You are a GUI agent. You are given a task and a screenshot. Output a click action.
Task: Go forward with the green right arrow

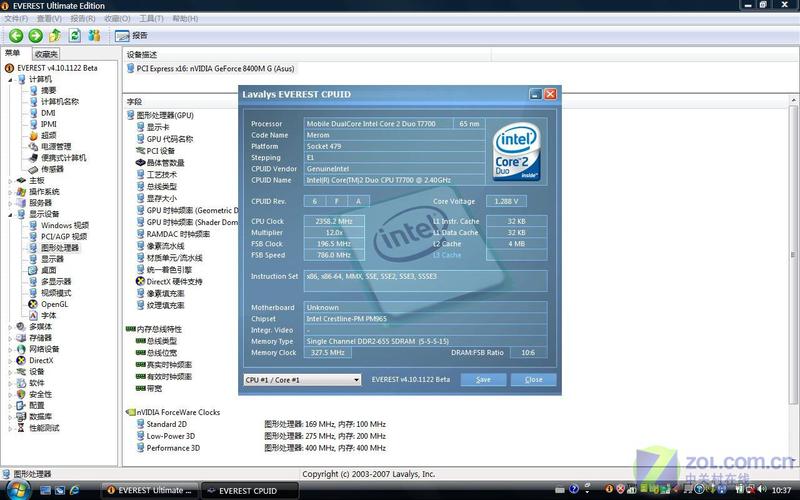[x=35, y=36]
